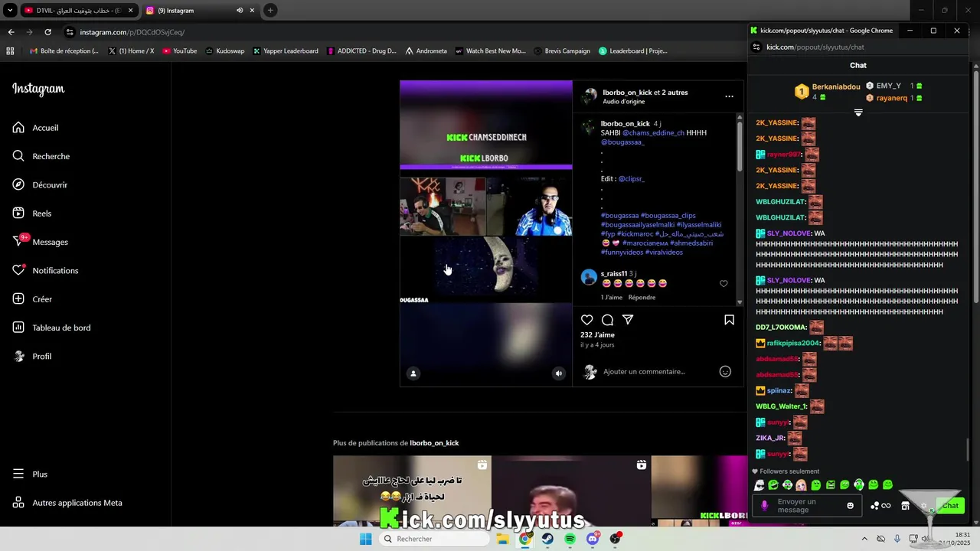The height and width of the screenshot is (551, 980).
Task: Click the Instagram logo
Action: (38, 89)
